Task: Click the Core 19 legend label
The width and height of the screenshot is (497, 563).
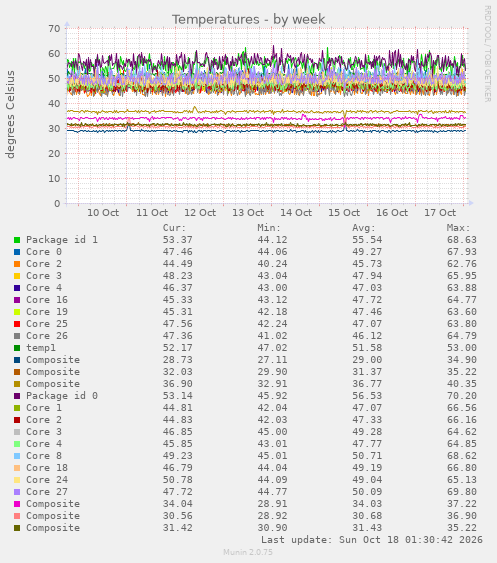Action: [47, 312]
